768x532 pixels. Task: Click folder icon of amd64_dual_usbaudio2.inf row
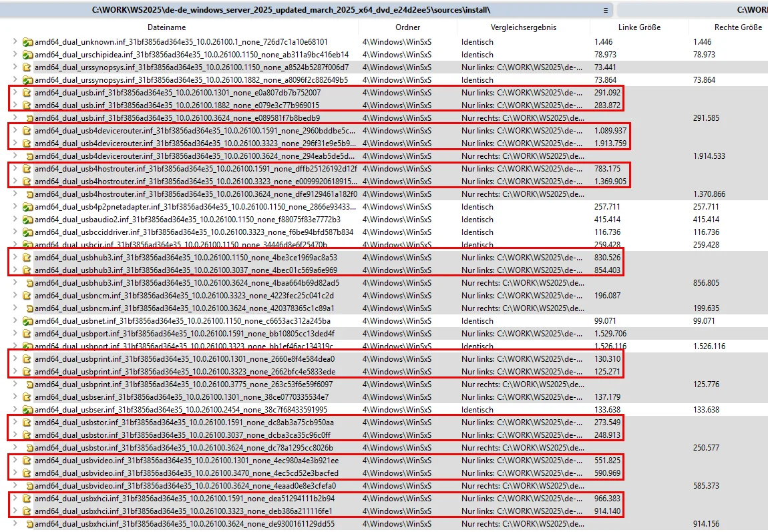(x=27, y=220)
